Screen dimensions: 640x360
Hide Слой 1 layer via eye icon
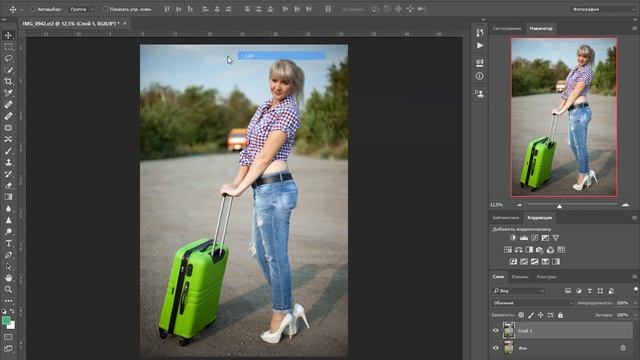[496, 331]
